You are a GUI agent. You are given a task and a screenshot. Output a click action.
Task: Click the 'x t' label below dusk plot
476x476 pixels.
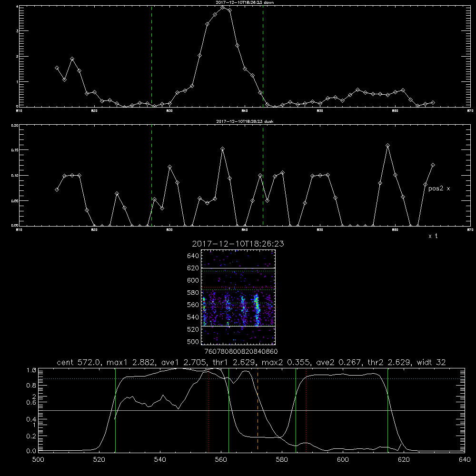pyautogui.click(x=433, y=236)
